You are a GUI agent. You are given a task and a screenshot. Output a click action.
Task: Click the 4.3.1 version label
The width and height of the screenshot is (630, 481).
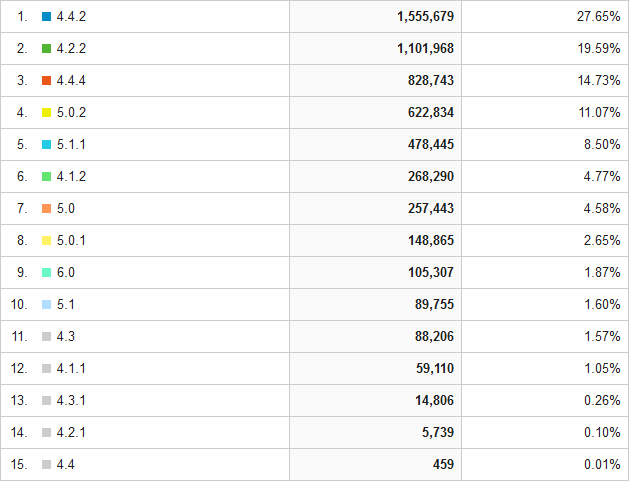pos(71,401)
